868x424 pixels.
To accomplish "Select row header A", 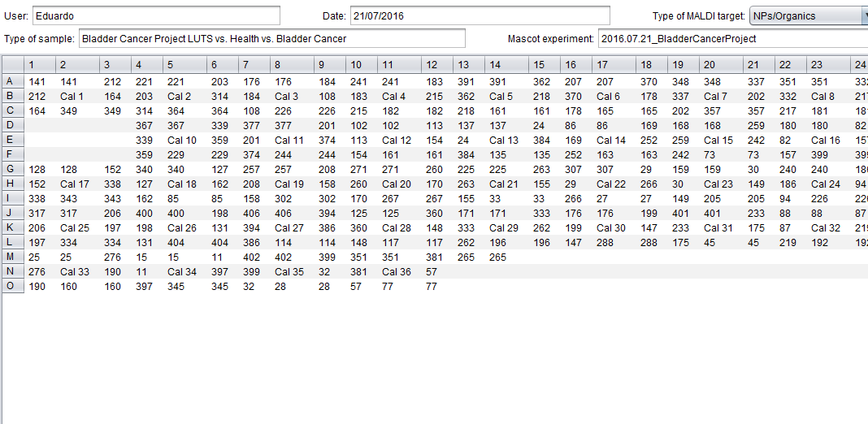I will pyautogui.click(x=11, y=81).
